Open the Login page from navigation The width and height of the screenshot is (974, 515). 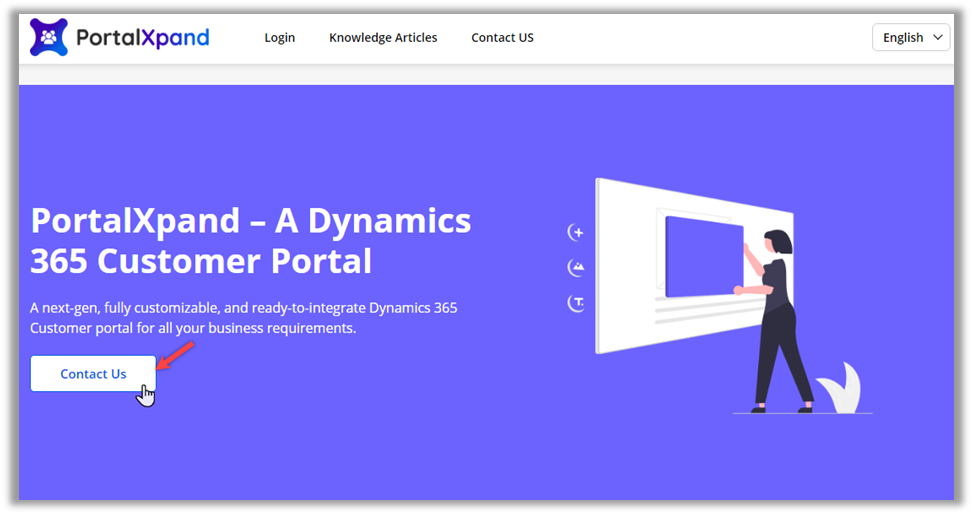coord(279,38)
